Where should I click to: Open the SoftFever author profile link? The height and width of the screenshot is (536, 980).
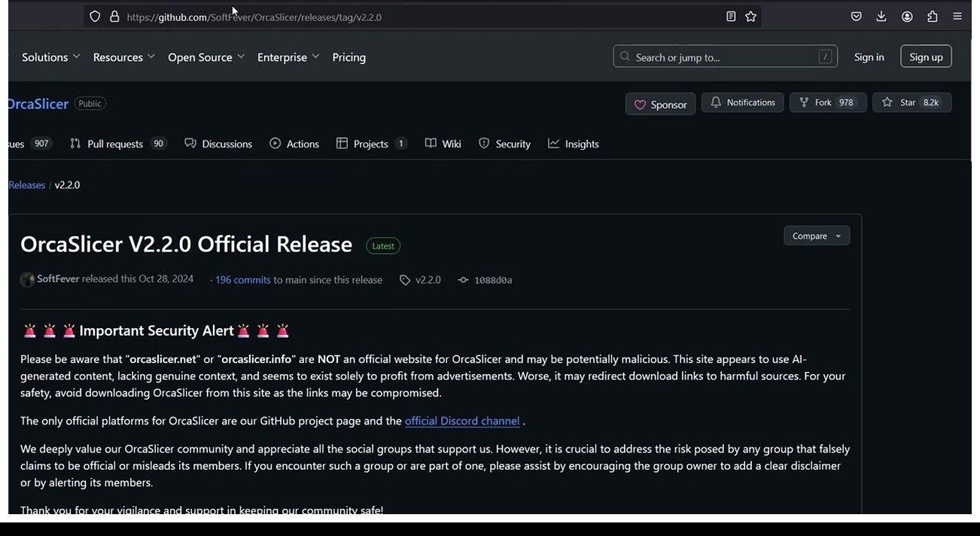pos(58,279)
